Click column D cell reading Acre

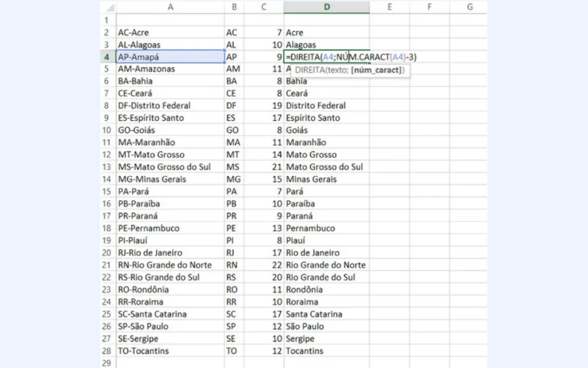coord(327,32)
